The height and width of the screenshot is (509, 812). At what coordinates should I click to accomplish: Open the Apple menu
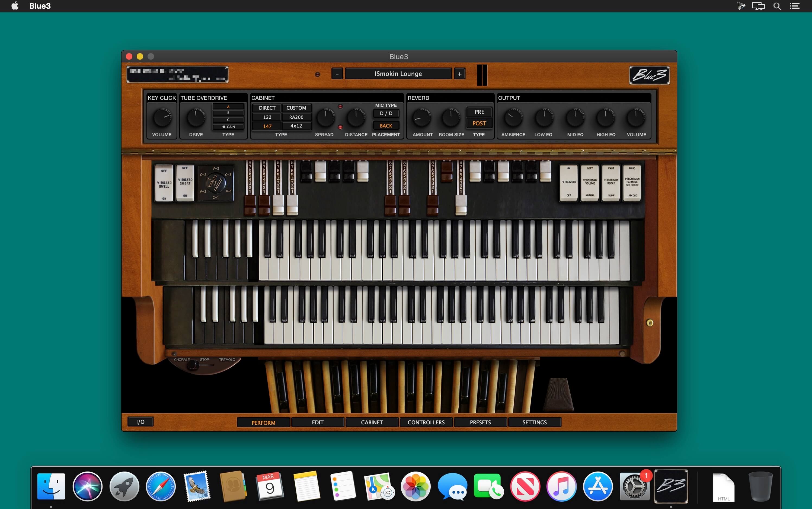(15, 6)
